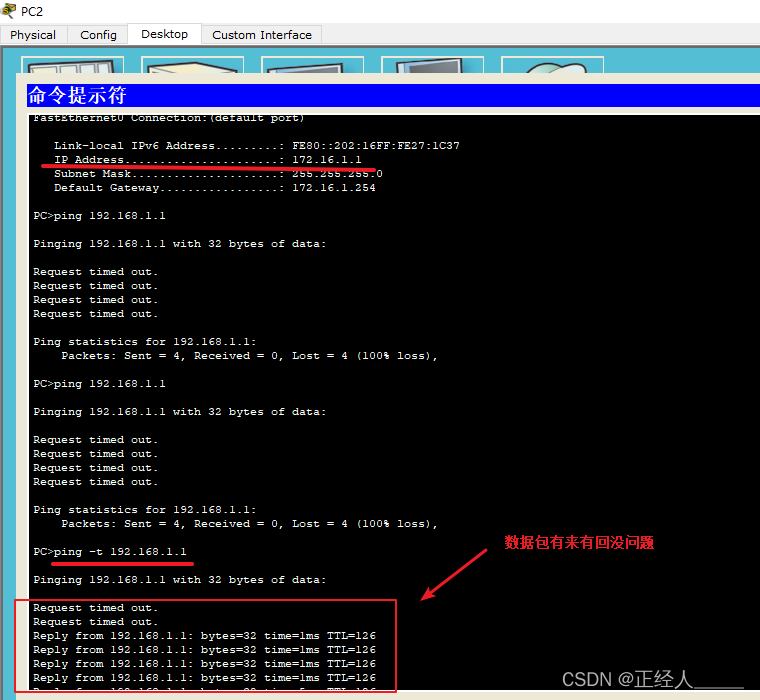Image resolution: width=760 pixels, height=700 pixels.
Task: Click the first Ping statistics line
Action: (x=145, y=342)
